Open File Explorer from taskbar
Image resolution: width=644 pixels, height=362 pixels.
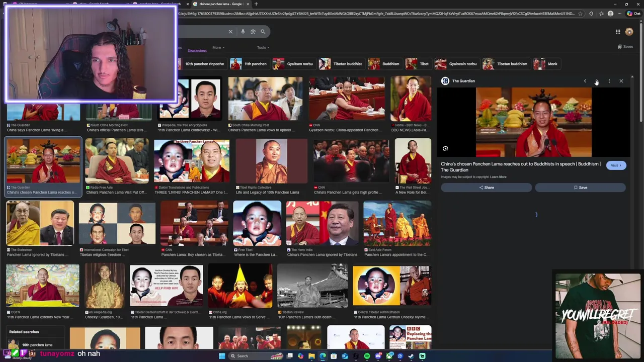click(311, 356)
